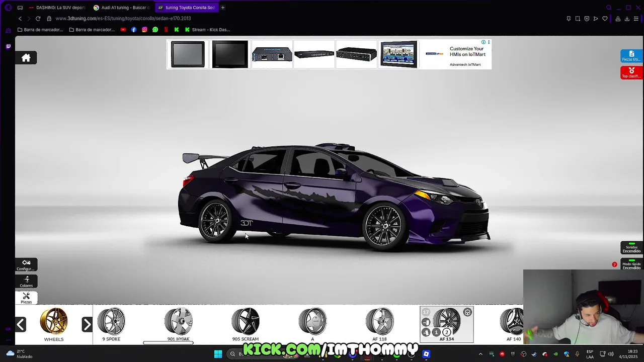Open the Piezas parts panel
The width and height of the screenshot is (644, 362).
click(x=26, y=298)
